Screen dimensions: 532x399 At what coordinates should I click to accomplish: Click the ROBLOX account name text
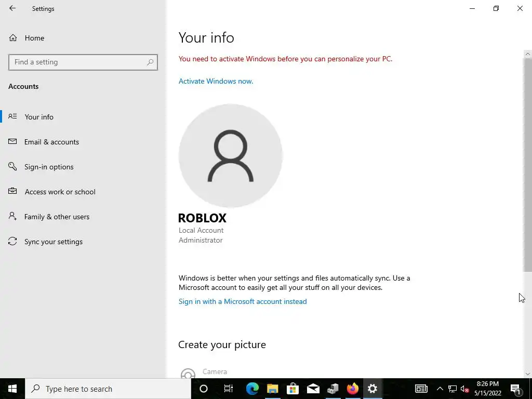(x=202, y=218)
